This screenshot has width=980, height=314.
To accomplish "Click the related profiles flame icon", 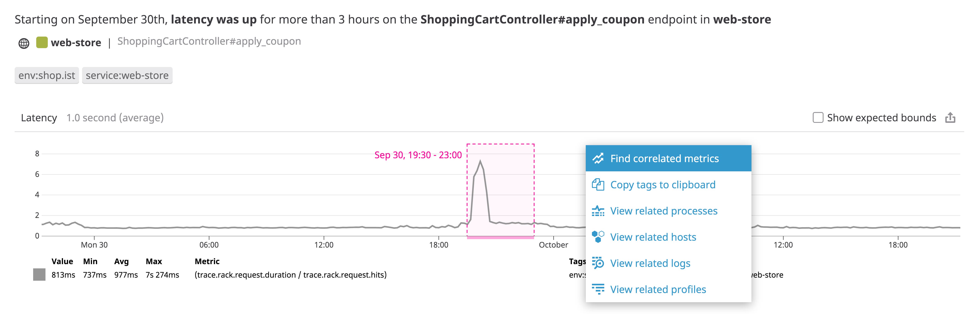I will point(598,289).
